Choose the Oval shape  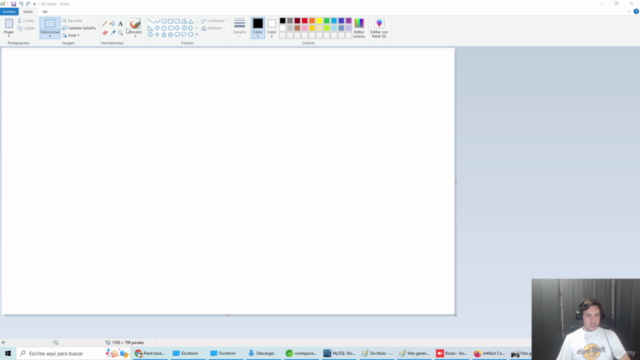point(164,21)
